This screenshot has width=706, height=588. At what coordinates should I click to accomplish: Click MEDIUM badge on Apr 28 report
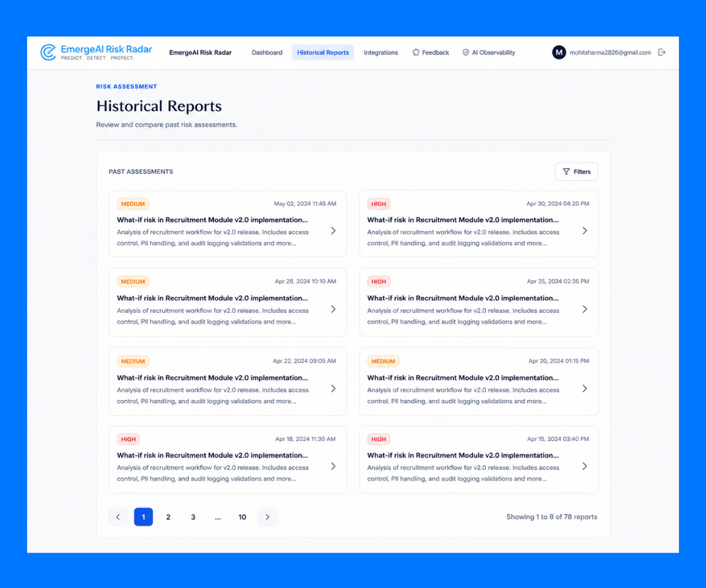click(133, 282)
